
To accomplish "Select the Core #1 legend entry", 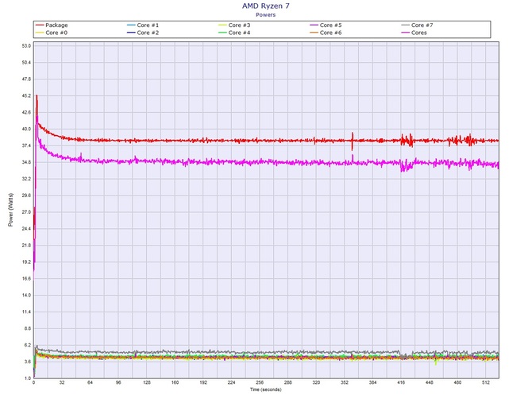I will click(x=143, y=25).
